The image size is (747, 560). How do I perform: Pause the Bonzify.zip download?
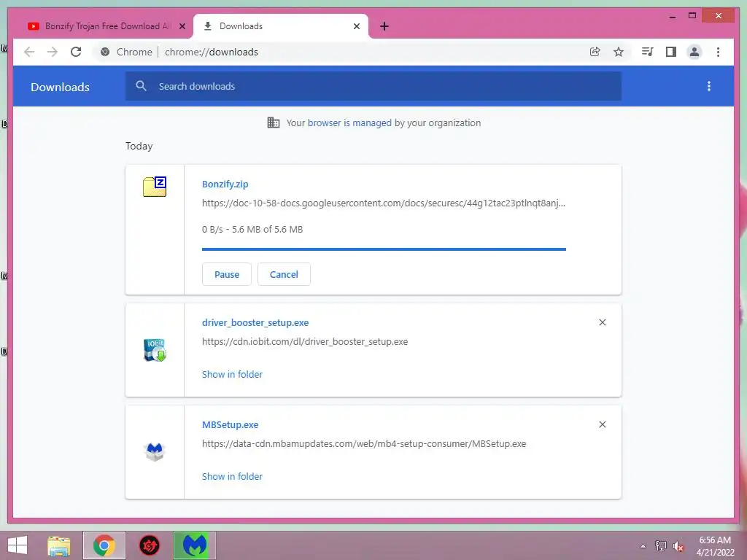pos(227,274)
